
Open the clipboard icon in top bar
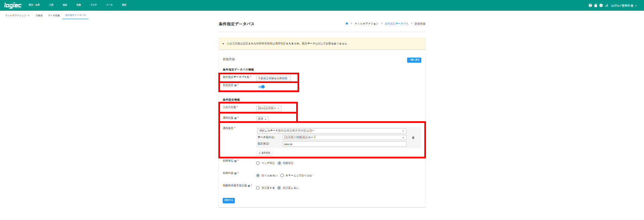(596, 5)
